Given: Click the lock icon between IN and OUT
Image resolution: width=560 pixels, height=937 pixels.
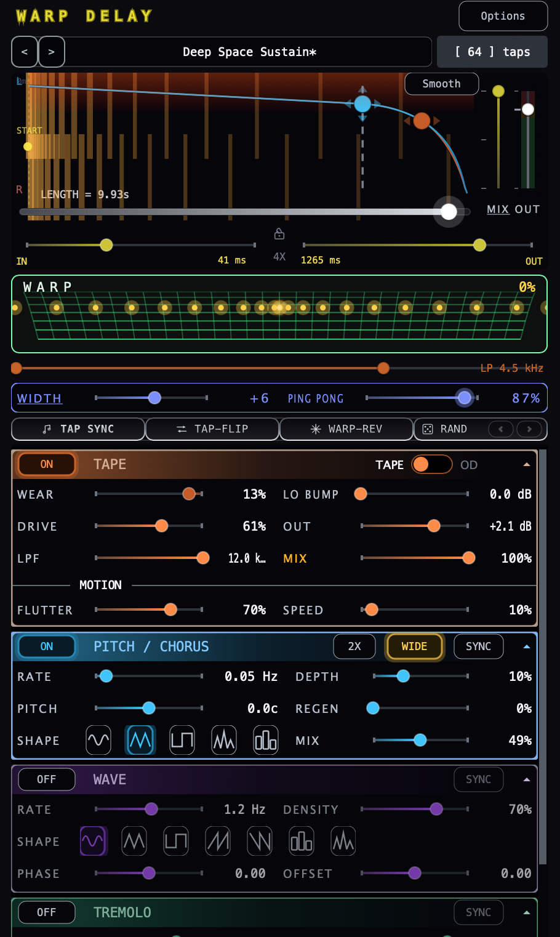Looking at the screenshot, I should [279, 234].
